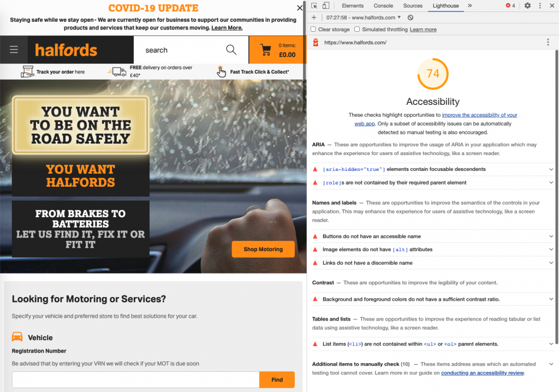Open the shopping basket cart icon

click(266, 50)
